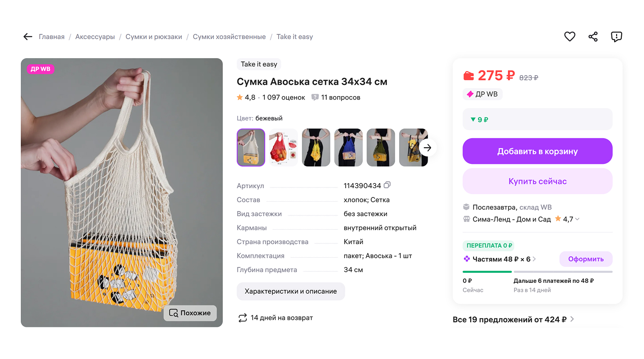Image resolution: width=644 pixels, height=359 pixels.
Task: Click the back arrow icon
Action: [x=27, y=37]
